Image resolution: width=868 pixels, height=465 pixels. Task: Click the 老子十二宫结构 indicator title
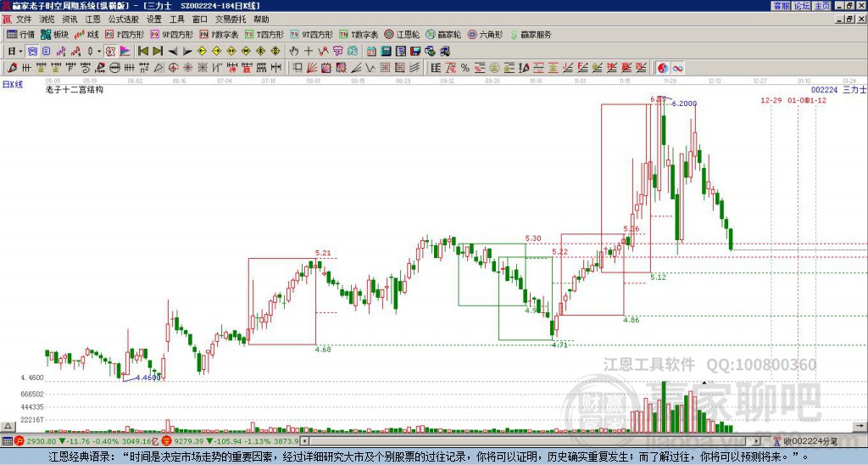click(x=75, y=89)
